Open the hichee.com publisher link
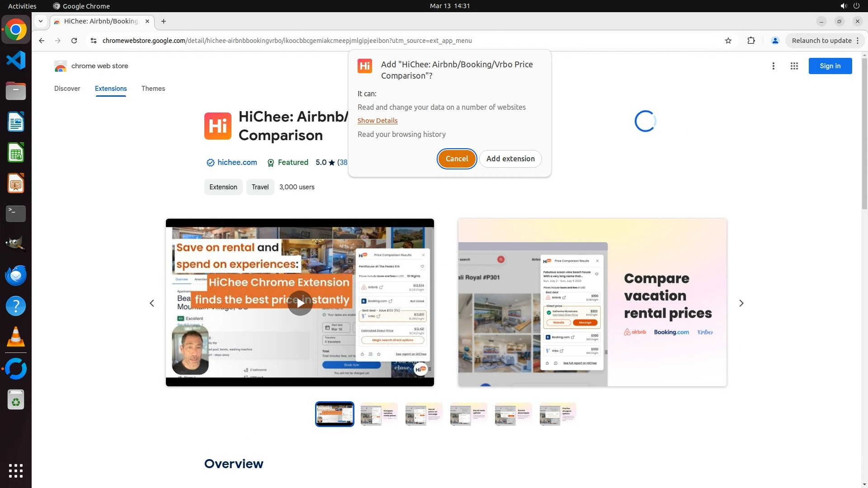The image size is (868, 488). (237, 162)
